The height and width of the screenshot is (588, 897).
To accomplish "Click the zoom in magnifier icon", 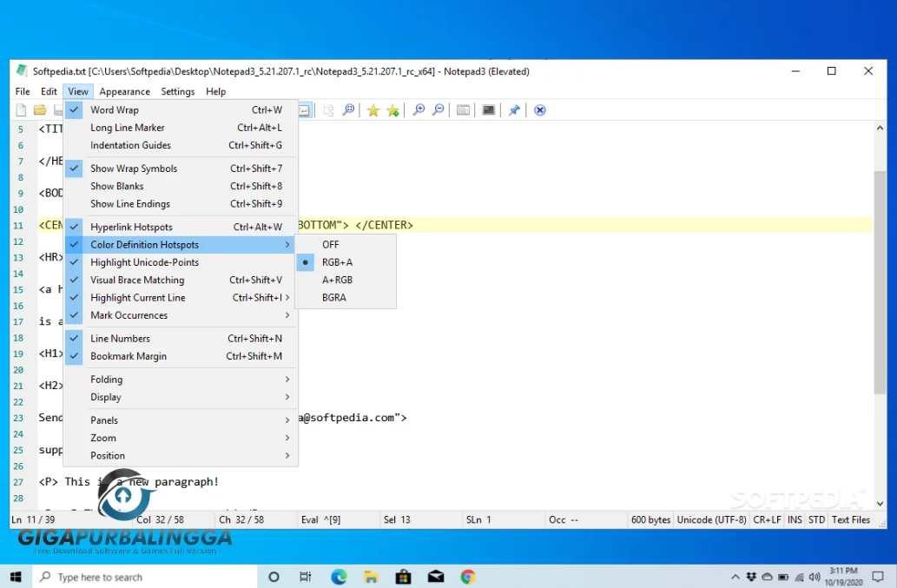I will coord(418,109).
